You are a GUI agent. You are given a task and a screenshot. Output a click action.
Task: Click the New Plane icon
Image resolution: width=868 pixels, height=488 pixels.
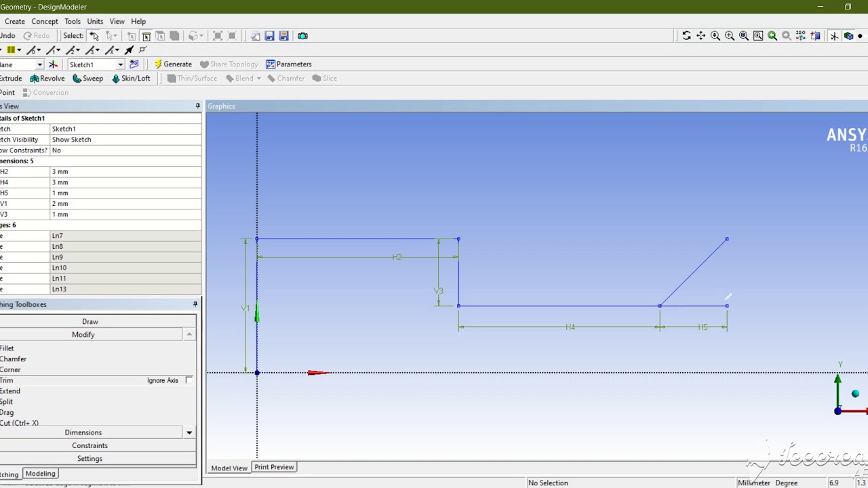pos(53,64)
